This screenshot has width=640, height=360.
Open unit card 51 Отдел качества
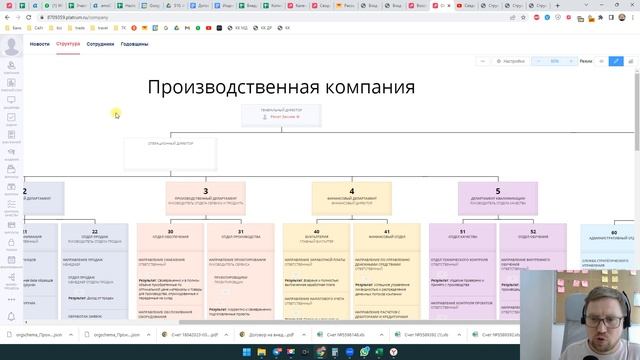(x=462, y=237)
